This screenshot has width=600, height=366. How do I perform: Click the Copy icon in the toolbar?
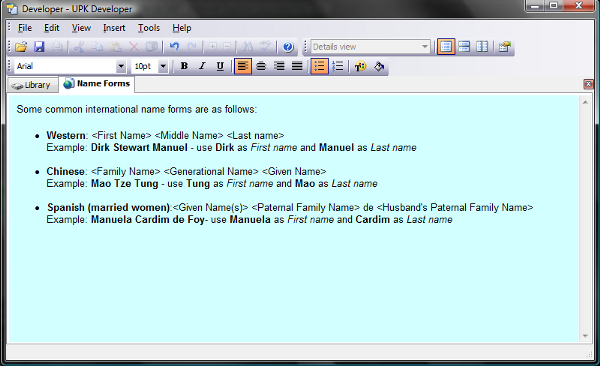click(97, 47)
